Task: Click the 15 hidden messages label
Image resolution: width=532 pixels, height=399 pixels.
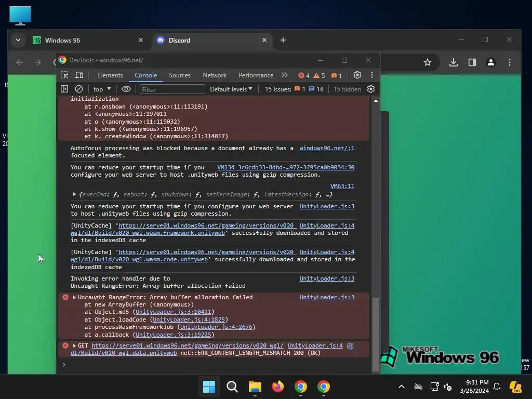Action: click(x=347, y=89)
